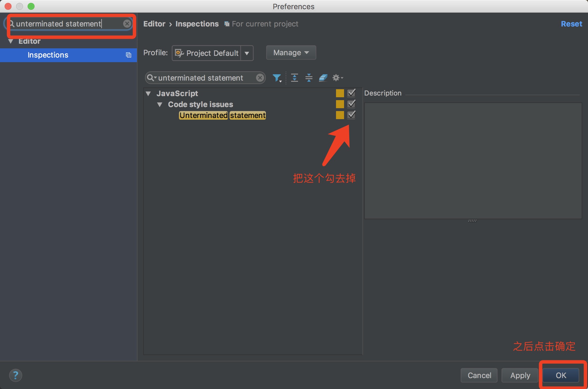Viewport: 588px width, 389px height.
Task: Open the filter inspections funnel menu
Action: click(x=277, y=78)
